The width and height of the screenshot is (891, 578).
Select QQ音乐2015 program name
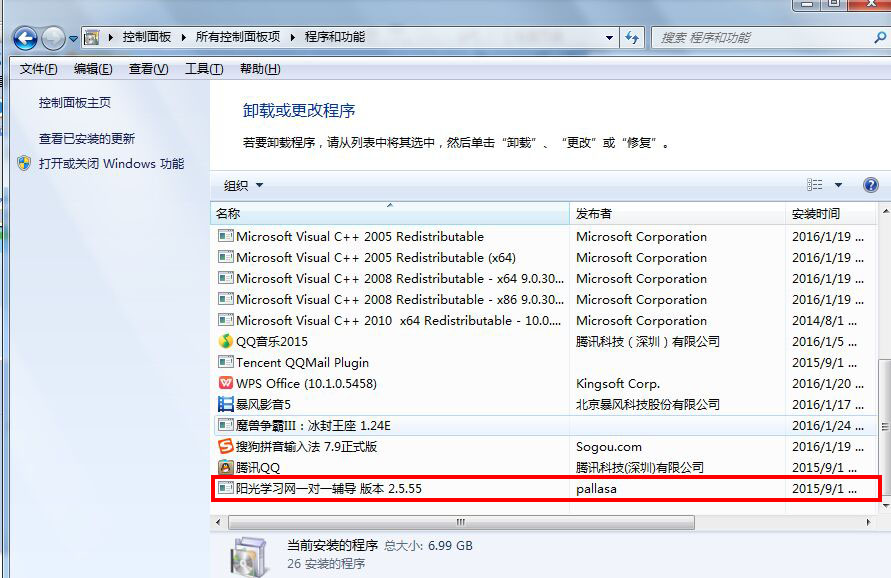pyautogui.click(x=272, y=342)
